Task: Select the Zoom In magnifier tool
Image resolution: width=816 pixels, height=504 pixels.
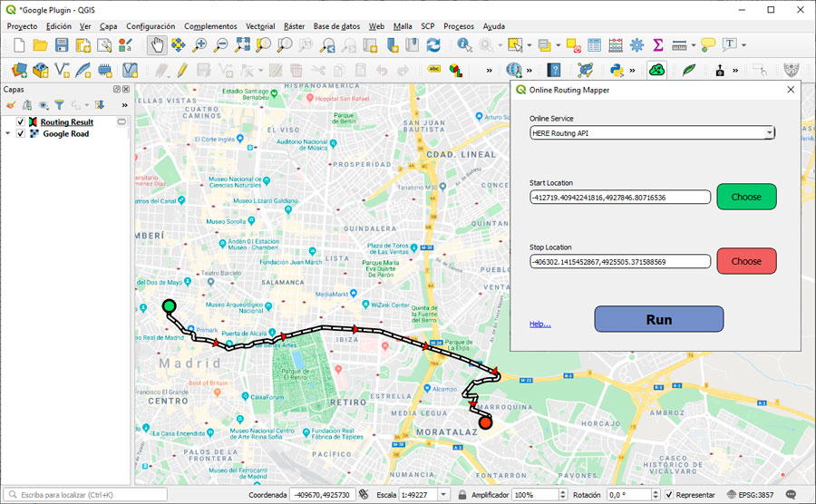Action: coord(199,45)
